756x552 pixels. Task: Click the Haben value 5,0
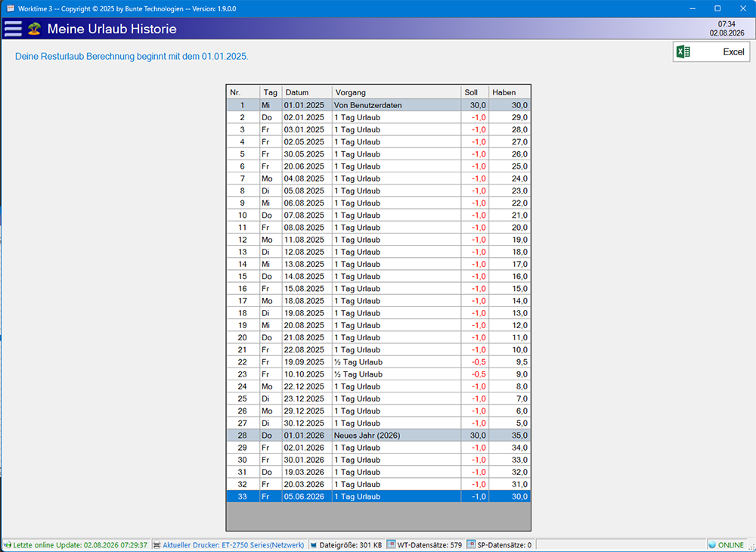pos(510,423)
